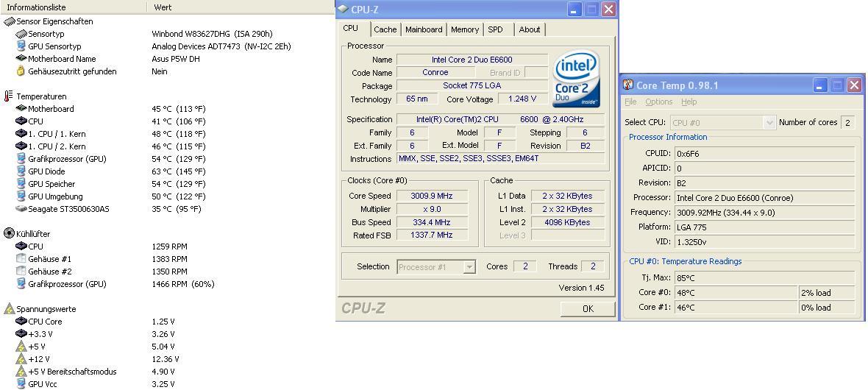Minimize the Core Temp window
This screenshot has width=868, height=390.
(820, 85)
